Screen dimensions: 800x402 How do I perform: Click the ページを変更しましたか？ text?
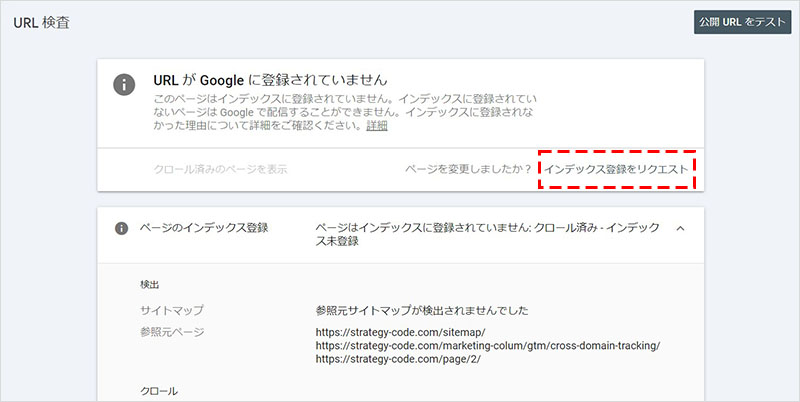click(x=468, y=169)
